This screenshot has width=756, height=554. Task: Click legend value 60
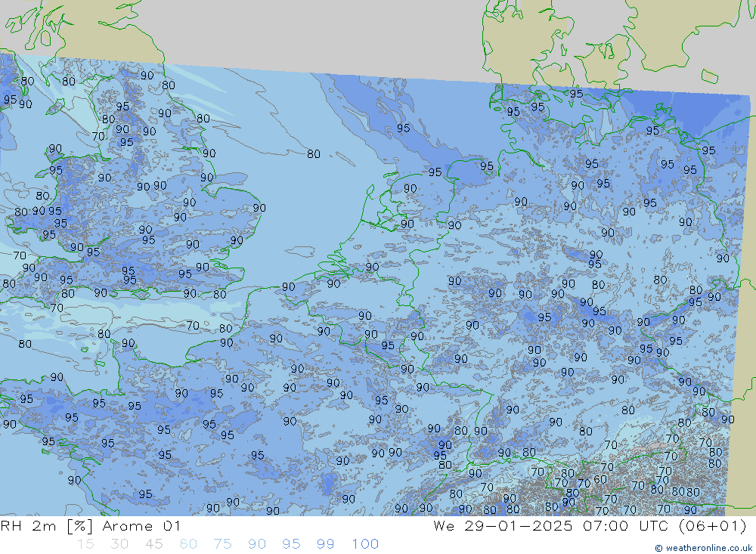pyautogui.click(x=188, y=544)
